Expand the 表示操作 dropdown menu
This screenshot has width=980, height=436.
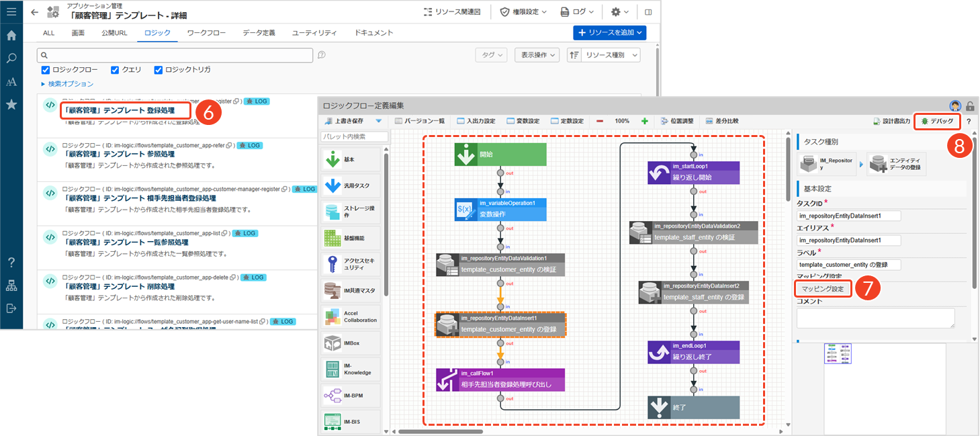(537, 55)
